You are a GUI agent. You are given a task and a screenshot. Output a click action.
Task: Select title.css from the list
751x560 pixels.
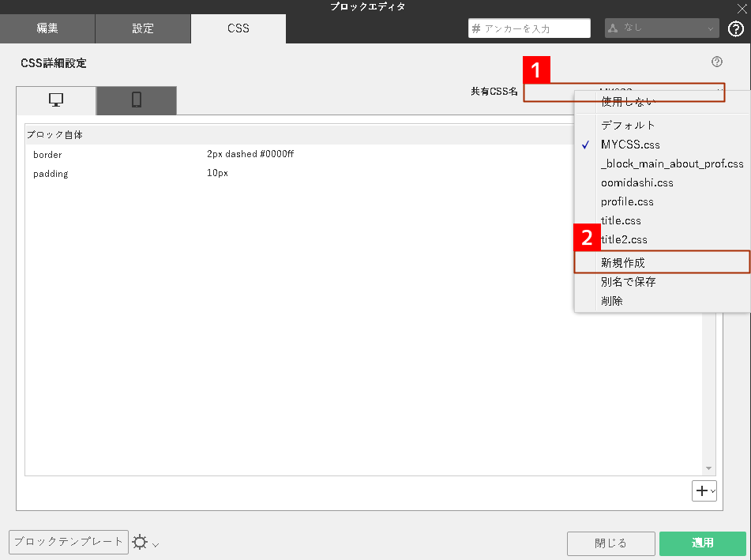point(663,221)
